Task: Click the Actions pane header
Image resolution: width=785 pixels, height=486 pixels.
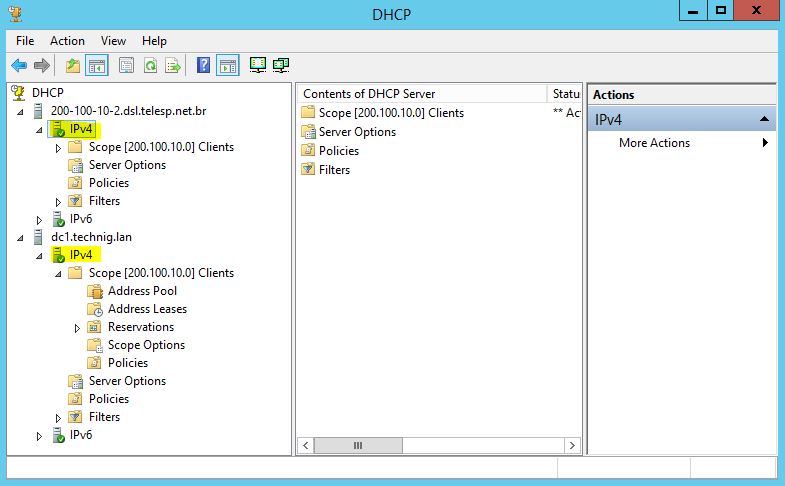Action: click(682, 95)
